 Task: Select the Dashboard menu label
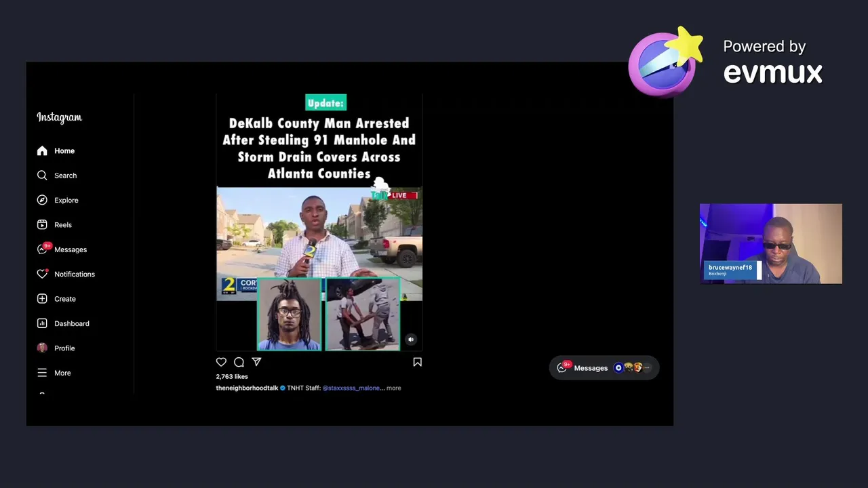(72, 324)
